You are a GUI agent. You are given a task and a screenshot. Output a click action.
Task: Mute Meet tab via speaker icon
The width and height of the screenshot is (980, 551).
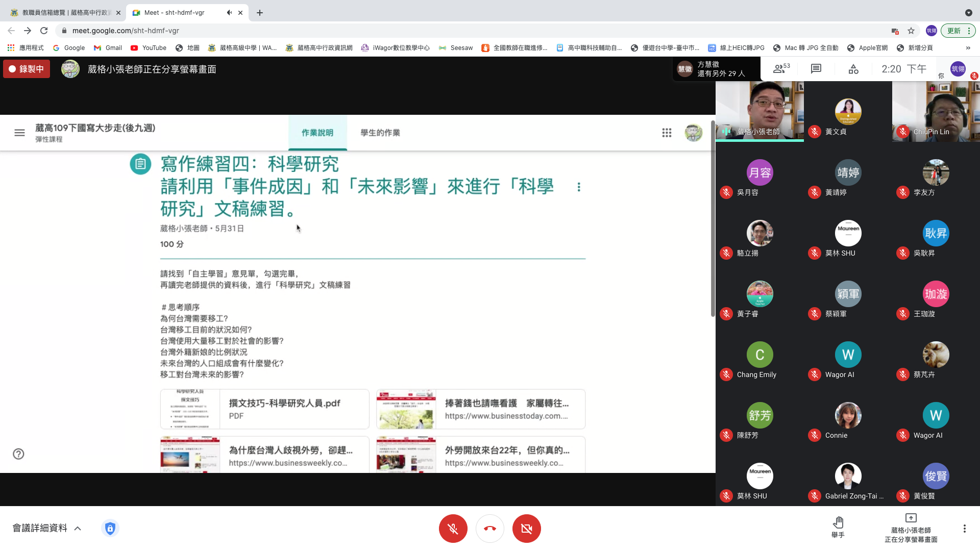coord(229,13)
